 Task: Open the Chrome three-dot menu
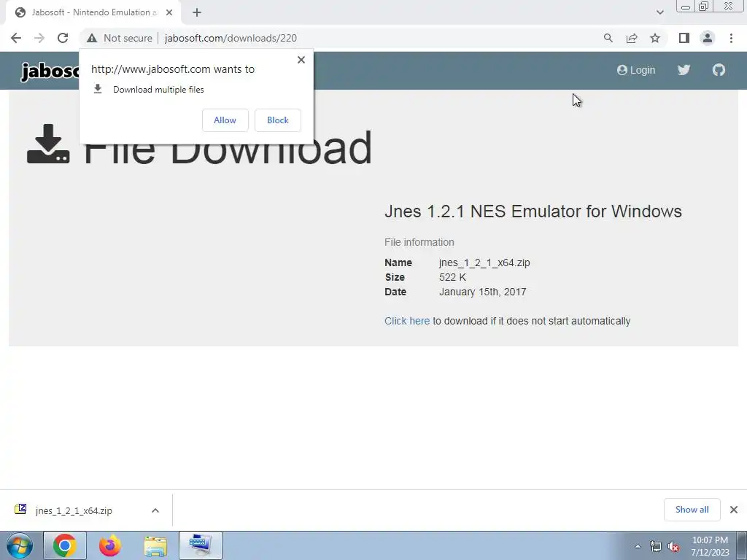[x=731, y=38]
